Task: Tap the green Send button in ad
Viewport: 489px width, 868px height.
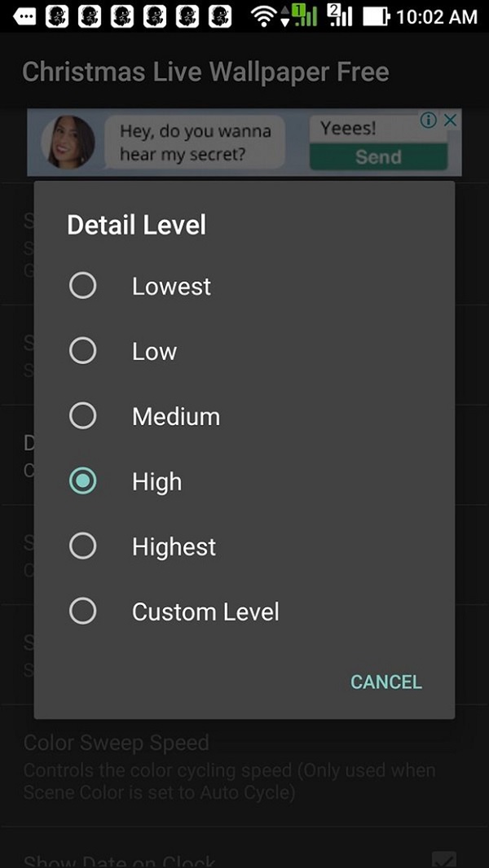Action: [x=378, y=157]
